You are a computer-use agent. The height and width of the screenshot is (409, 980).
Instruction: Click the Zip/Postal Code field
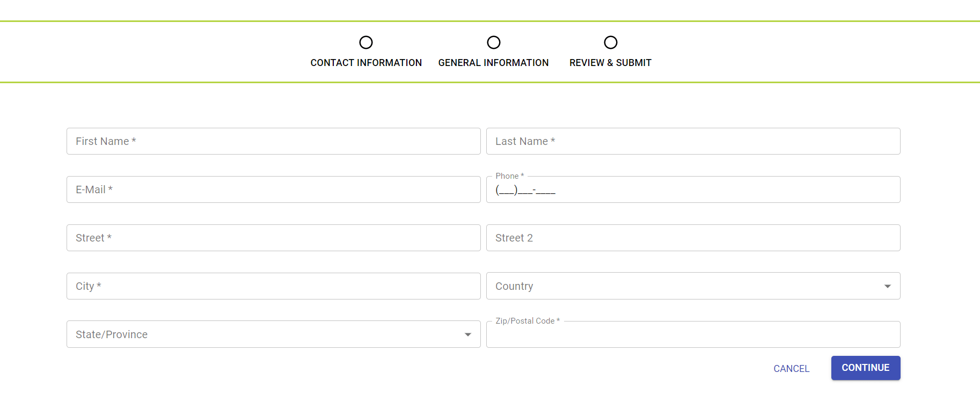click(693, 335)
